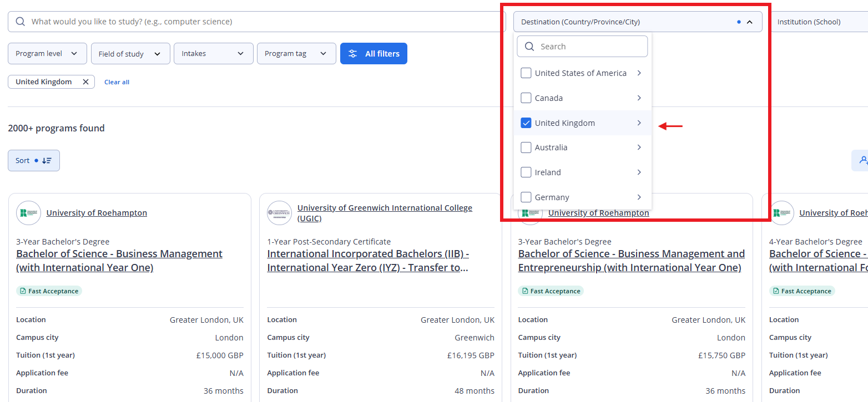Open Business Management and Entrepreneurship program link
868x402 pixels.
click(x=632, y=261)
